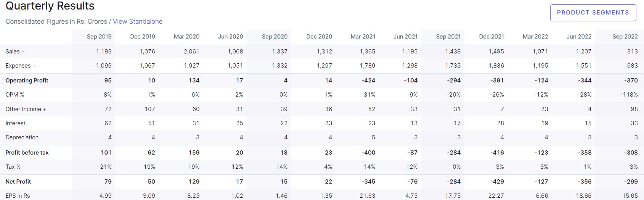
Task: Expand the Sales row breakdown
Action: tap(23, 52)
